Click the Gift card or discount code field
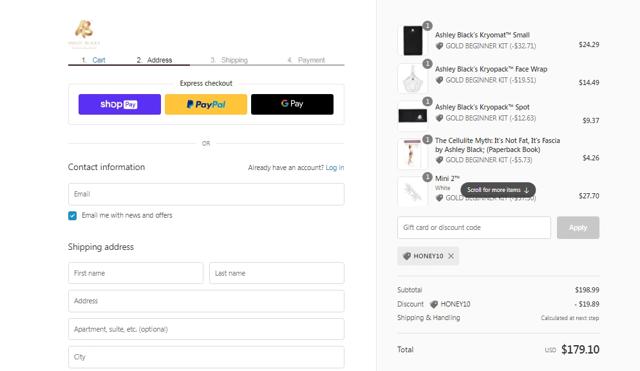Viewport: 640px width, 371px height. coord(474,228)
